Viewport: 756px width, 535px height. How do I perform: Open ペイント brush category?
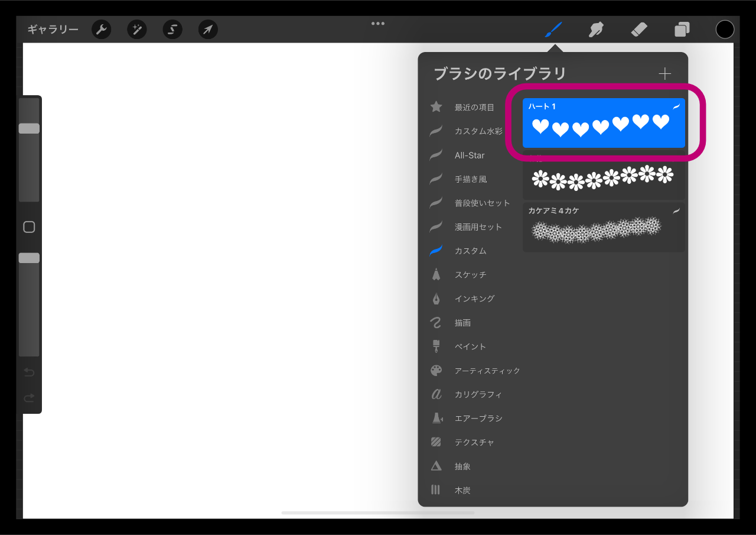click(471, 346)
